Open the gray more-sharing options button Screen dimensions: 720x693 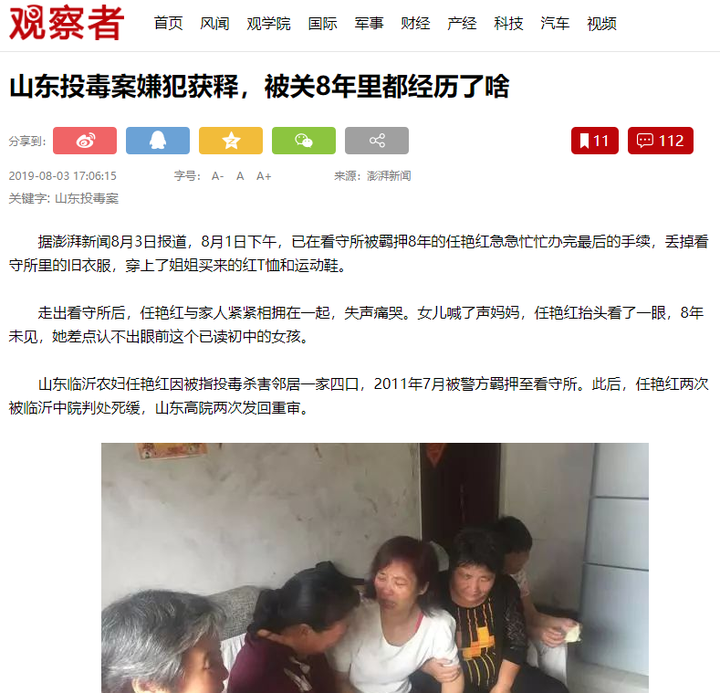377,141
